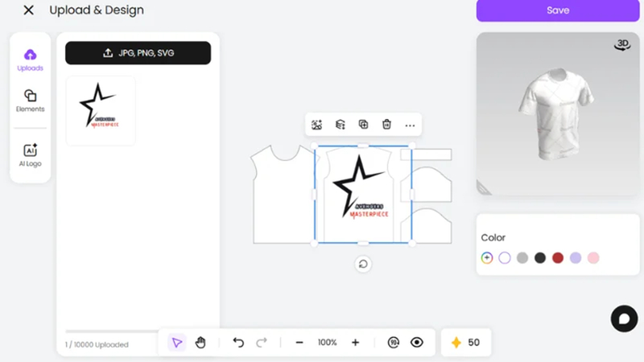Choose the gray color swatch

point(522,257)
